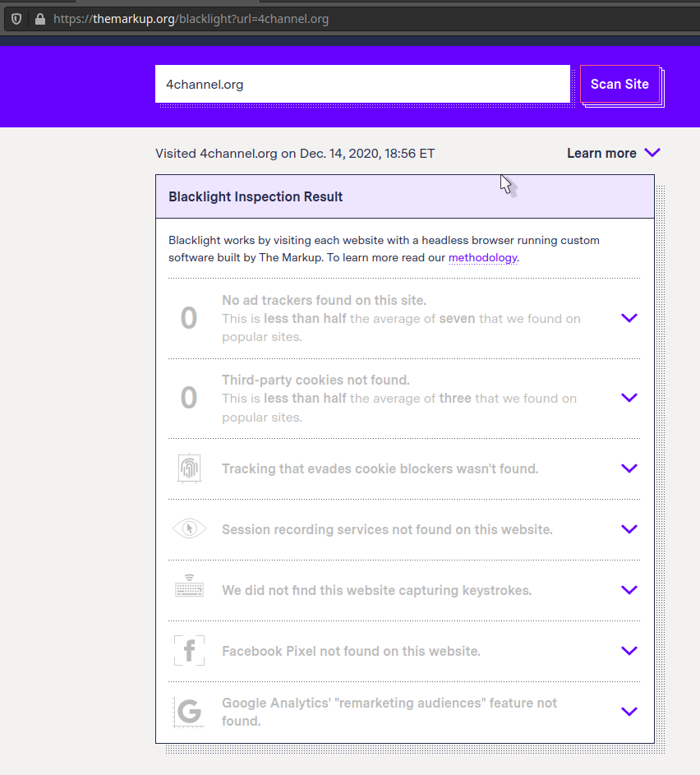The height and width of the screenshot is (775, 700).
Task: Click the 4channel.org site input field
Action: 362,84
